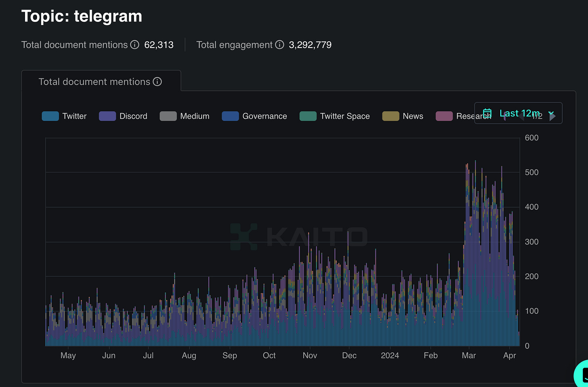Screen dimensions: 588x387
Task: Click the 600 y-axis label
Action: click(531, 138)
